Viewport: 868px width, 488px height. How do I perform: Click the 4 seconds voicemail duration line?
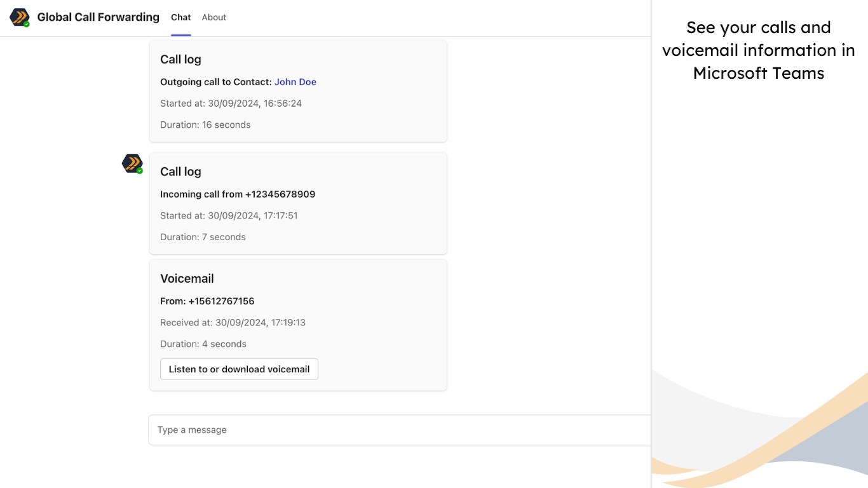203,344
